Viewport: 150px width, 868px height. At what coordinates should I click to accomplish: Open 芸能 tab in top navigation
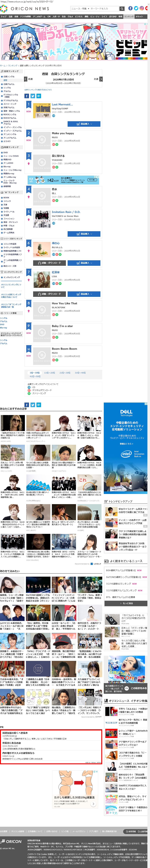(x=11, y=16)
